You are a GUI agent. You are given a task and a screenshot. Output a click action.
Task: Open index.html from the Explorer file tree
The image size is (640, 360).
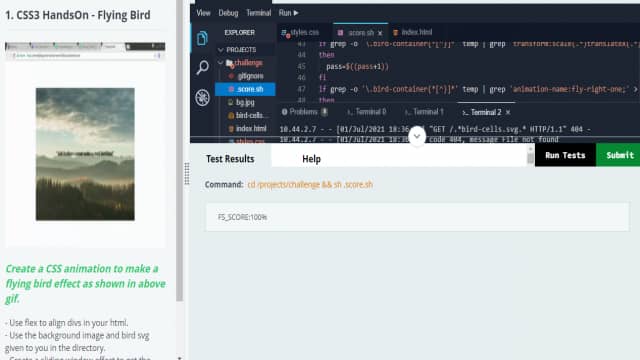click(247, 129)
